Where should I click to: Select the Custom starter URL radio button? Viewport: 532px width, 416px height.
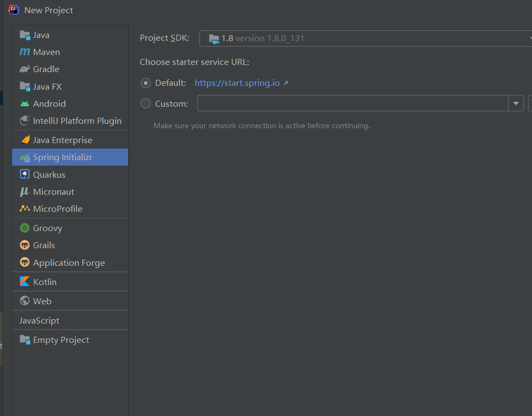(146, 103)
